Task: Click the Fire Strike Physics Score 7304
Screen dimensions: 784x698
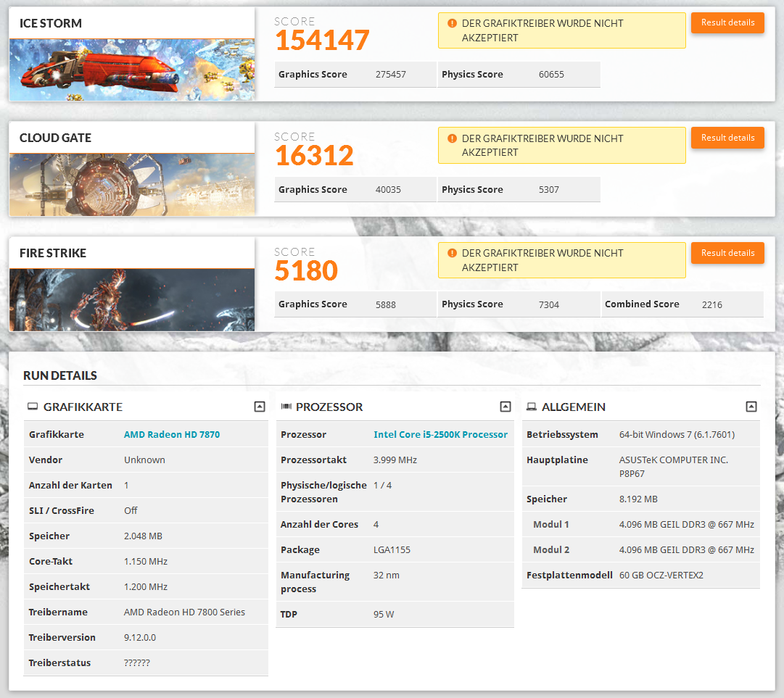Action: (548, 304)
